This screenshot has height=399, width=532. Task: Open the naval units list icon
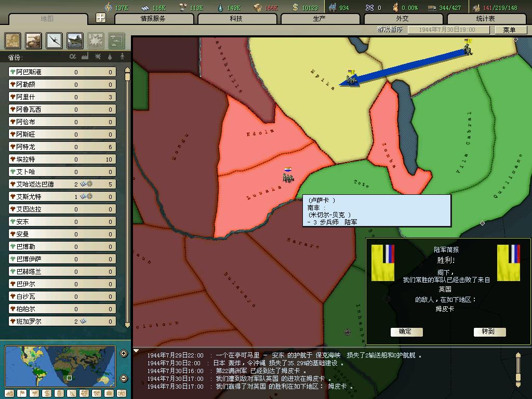[x=75, y=41]
